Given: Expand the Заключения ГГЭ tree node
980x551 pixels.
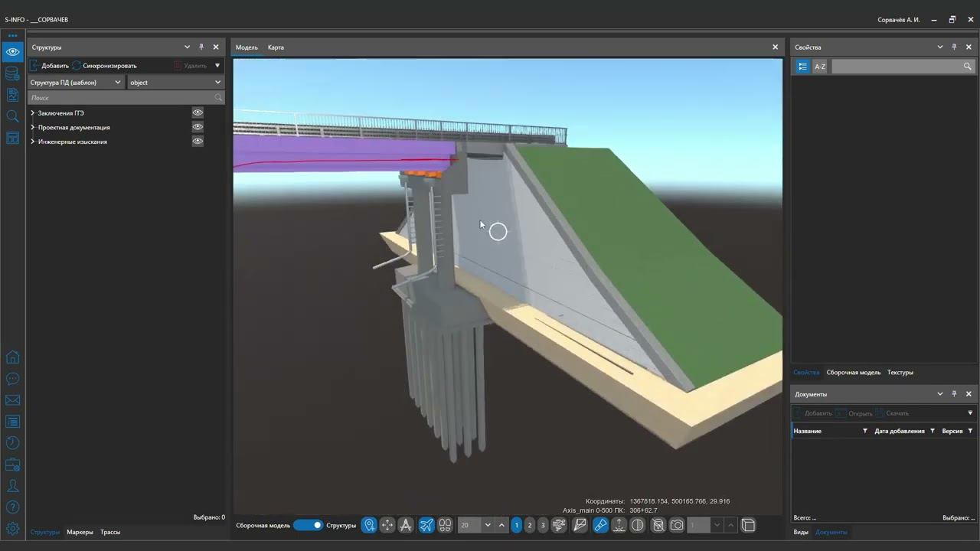Looking at the screenshot, I should point(33,112).
